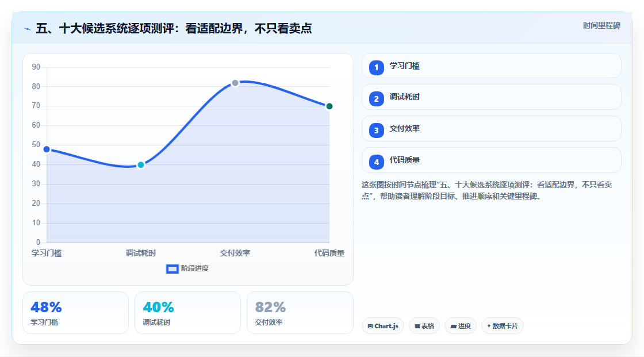Open the 82% 交付效率 stat card

pos(300,313)
